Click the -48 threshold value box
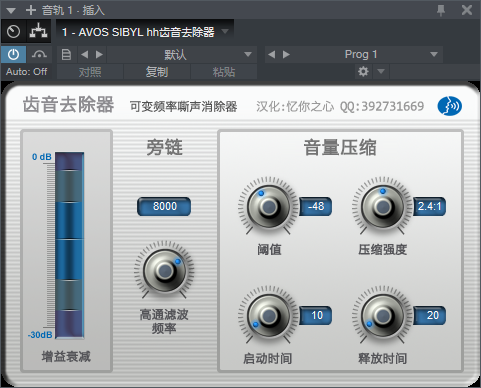This screenshot has height=388, width=481. pos(316,207)
